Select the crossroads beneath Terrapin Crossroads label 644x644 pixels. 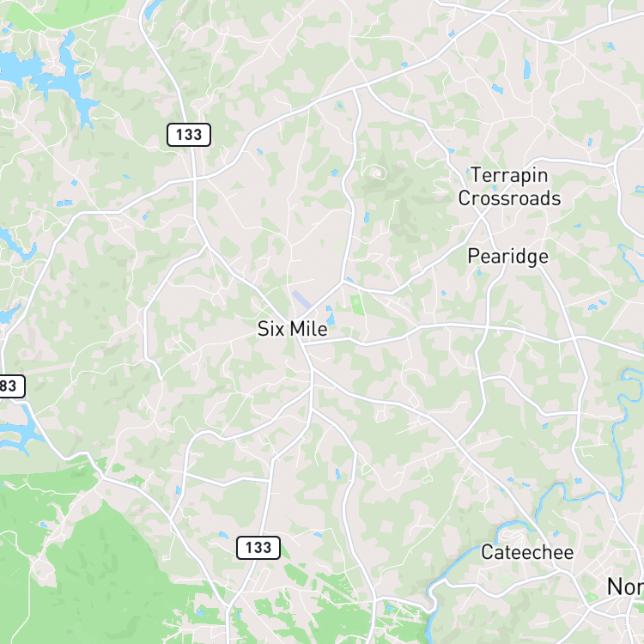pos(482,216)
